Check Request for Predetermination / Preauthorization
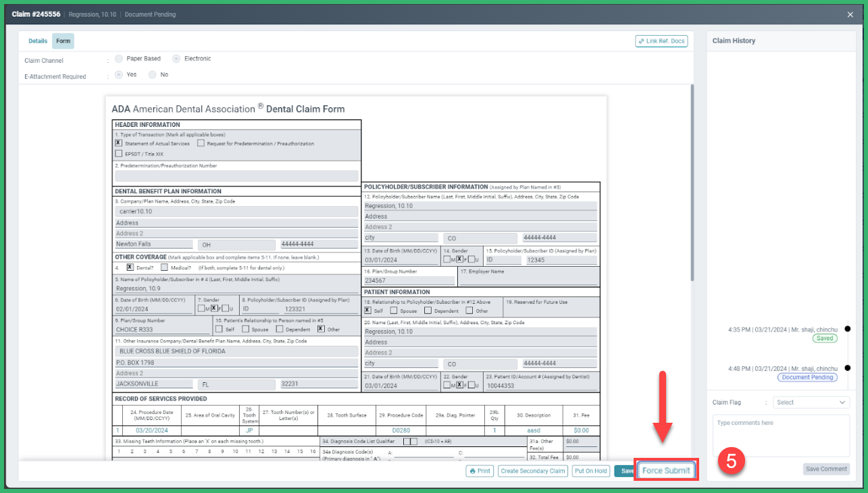This screenshot has width=868, height=493. coord(201,143)
